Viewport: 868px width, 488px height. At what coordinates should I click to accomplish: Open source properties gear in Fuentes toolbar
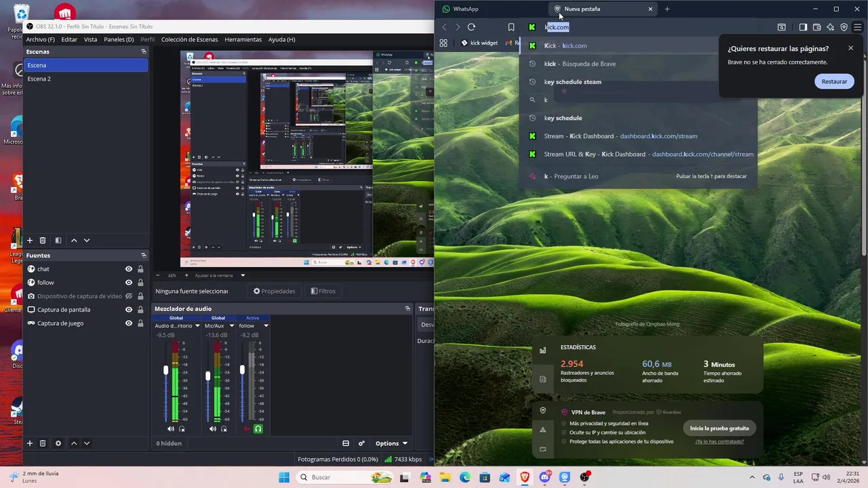(58, 443)
